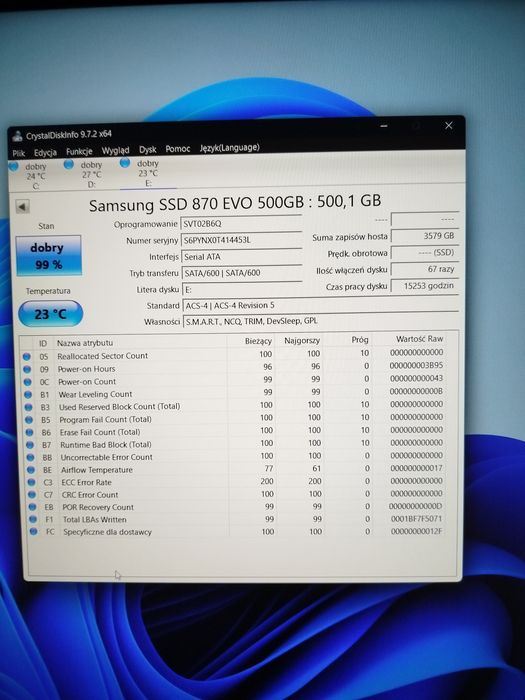
Task: Click status dot for Wear Leveling Count
Action: 28,395
